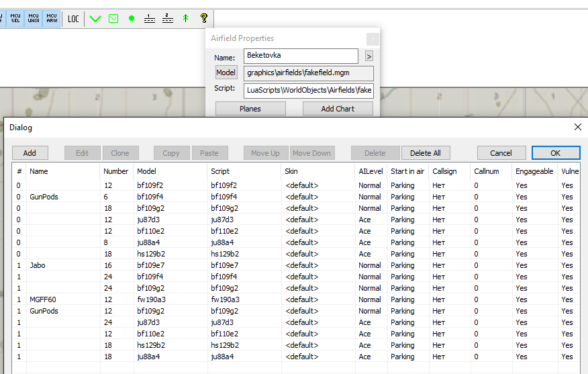588x374 pixels.
Task: Sort by the Name column header
Action: (63, 171)
